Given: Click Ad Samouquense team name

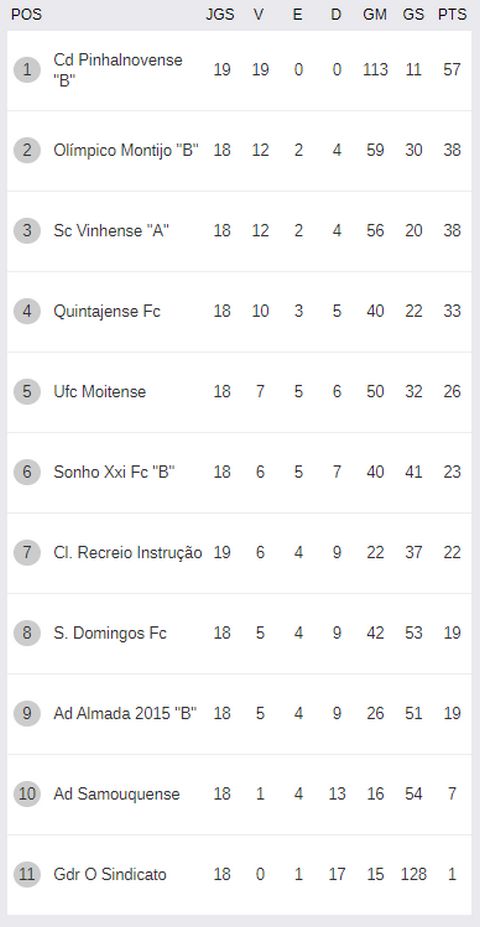Looking at the screenshot, I should click(116, 793).
